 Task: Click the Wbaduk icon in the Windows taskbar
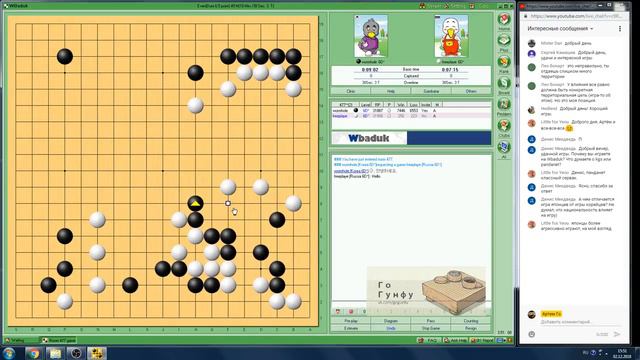[x=97, y=353]
